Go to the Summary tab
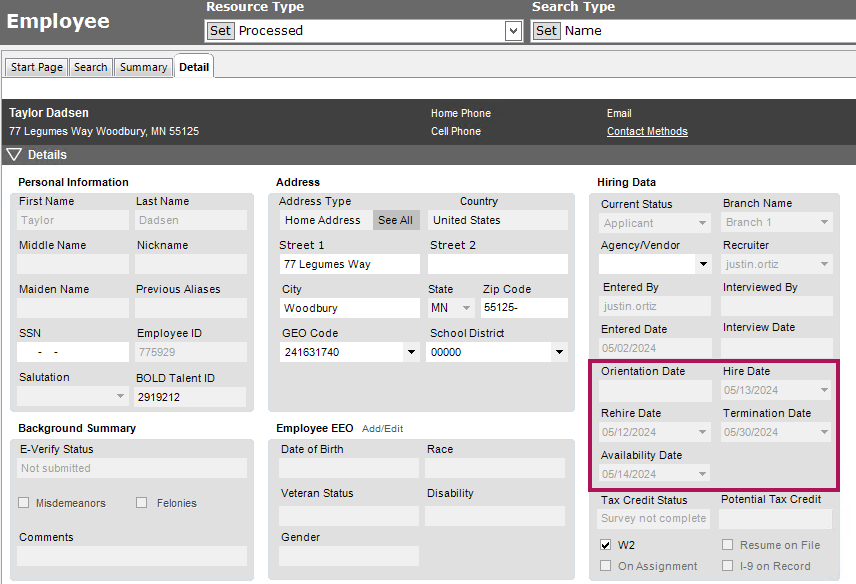856x584 pixels. 143,67
